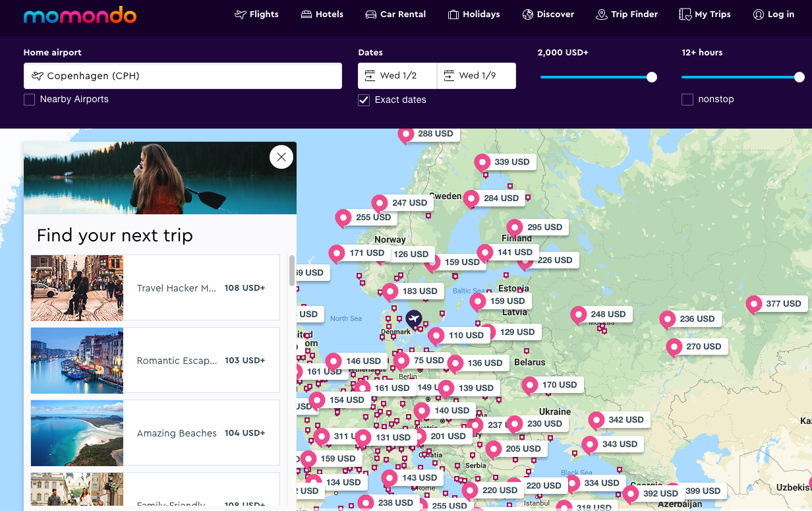Click the Copenhagen airplane marker on map
The width and height of the screenshot is (812, 511).
pyautogui.click(x=414, y=320)
